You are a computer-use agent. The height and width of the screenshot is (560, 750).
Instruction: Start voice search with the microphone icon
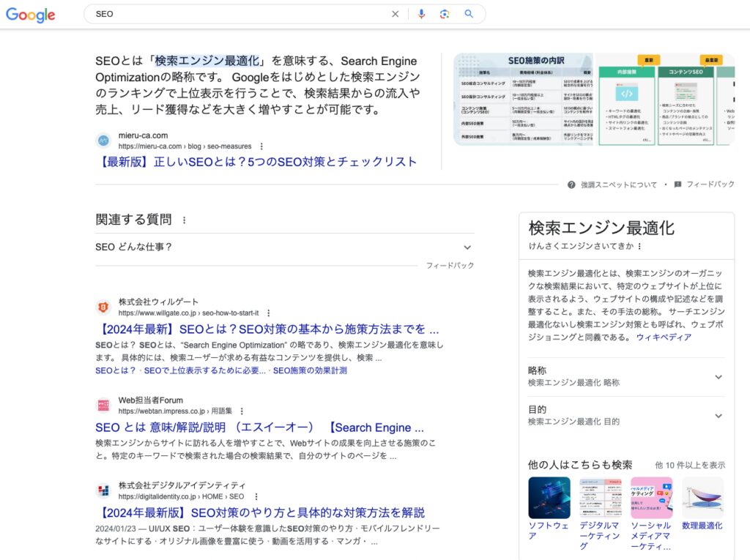421,14
